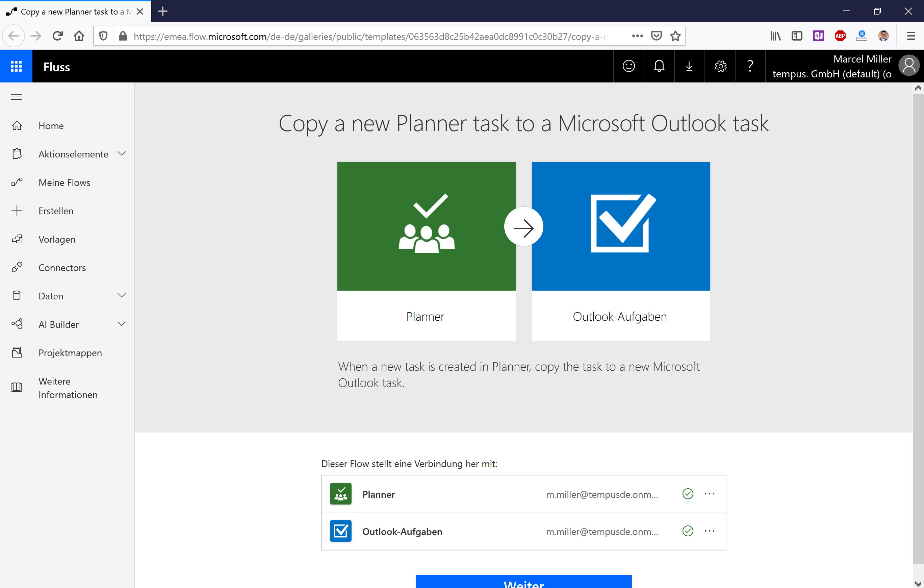
Task: Open the Outlook-Aufgaben connection ellipsis menu
Action: [x=710, y=531]
